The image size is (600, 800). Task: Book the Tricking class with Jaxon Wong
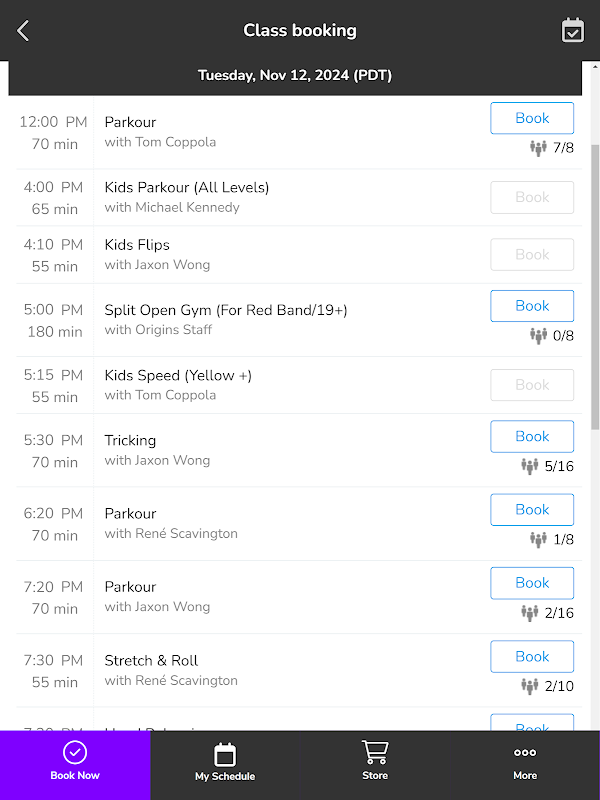point(532,437)
